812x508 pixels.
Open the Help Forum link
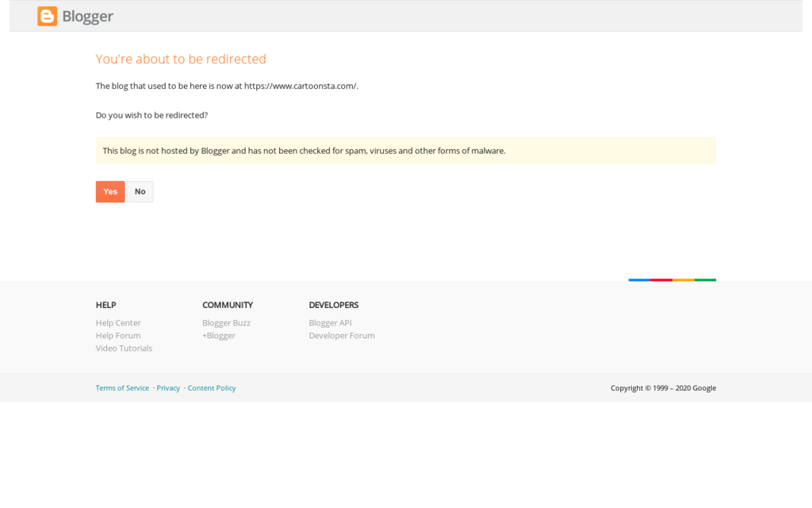pyautogui.click(x=118, y=336)
